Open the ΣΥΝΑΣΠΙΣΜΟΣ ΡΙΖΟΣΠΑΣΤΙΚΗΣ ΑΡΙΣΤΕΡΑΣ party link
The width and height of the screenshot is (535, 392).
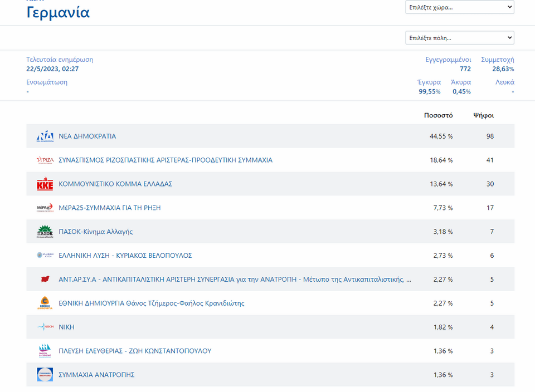point(166,160)
